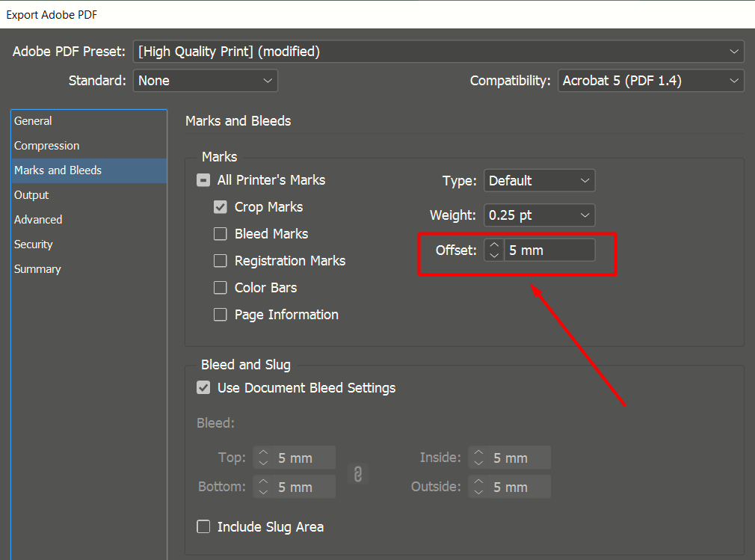Enable the Page Information checkbox
Viewport: 755px width, 560px height.
click(x=221, y=315)
